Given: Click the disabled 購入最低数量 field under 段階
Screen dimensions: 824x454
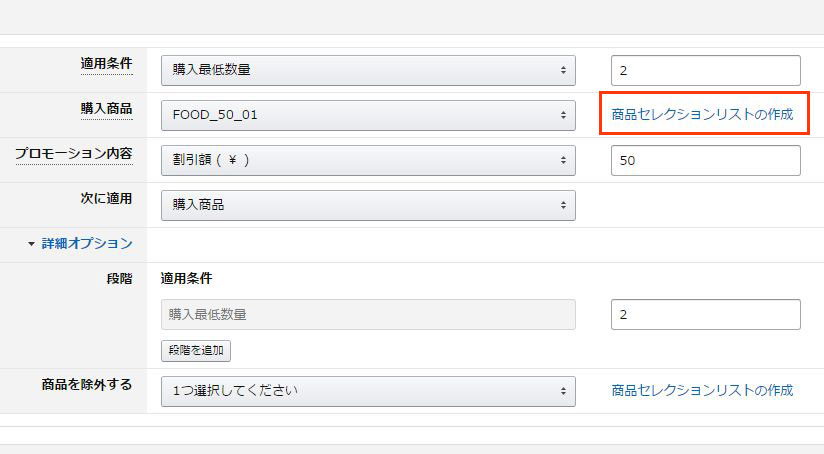Looking at the screenshot, I should [x=368, y=314].
